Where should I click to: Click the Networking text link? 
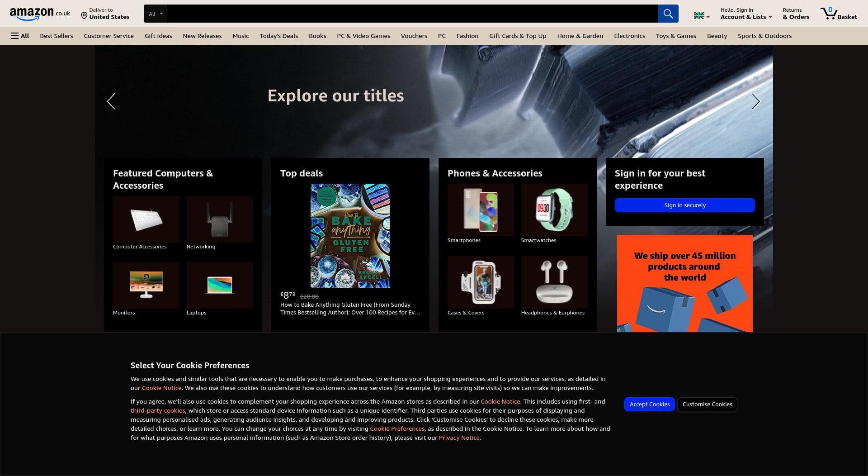(x=201, y=247)
